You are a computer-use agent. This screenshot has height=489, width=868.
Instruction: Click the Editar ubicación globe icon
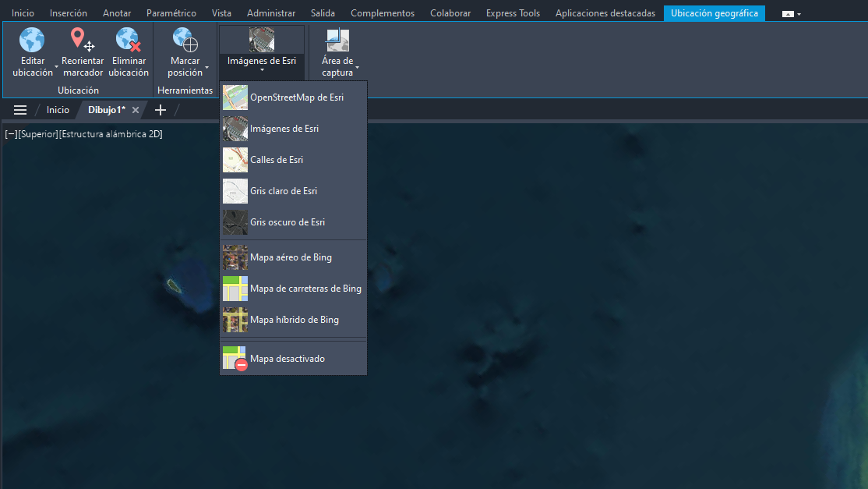32,40
